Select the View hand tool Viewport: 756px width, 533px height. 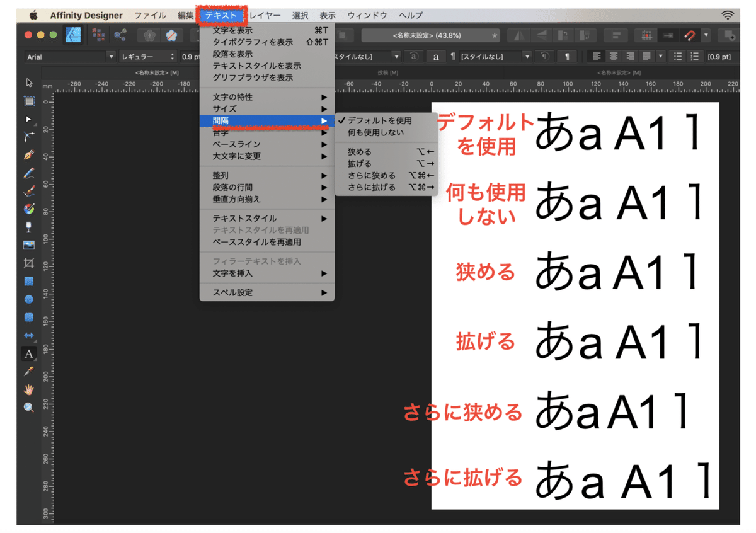point(29,390)
